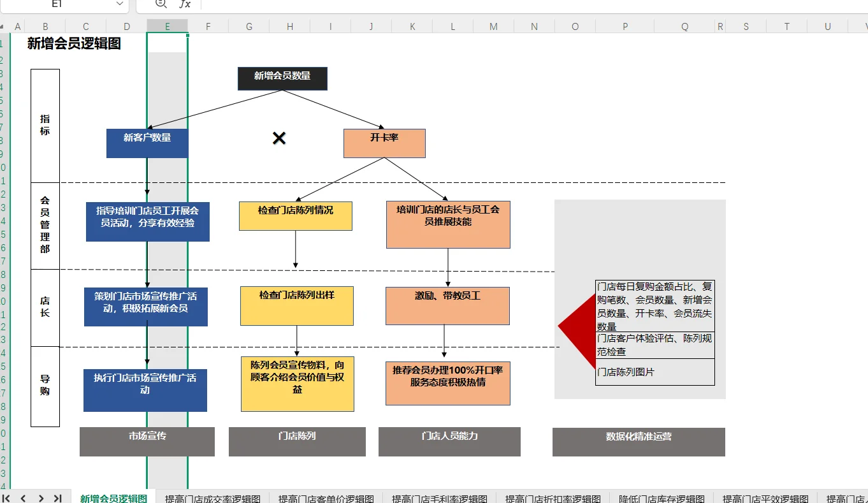Screen dimensions: 868x503
Task: Click the next sheet arrow icon
Action: pos(40,497)
